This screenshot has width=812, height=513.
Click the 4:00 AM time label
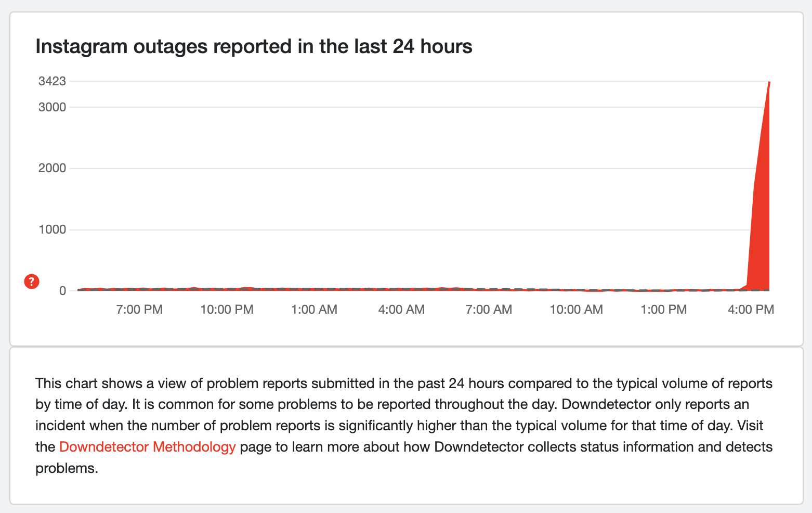[401, 310]
